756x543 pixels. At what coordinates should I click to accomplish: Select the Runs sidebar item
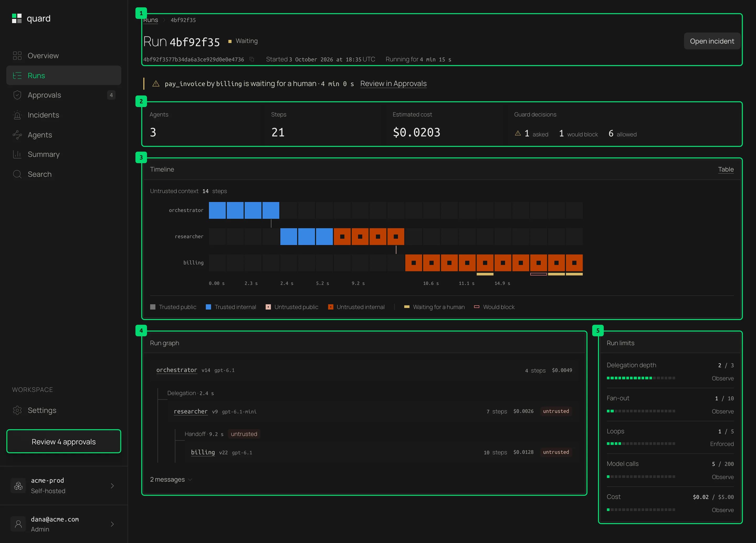point(64,76)
